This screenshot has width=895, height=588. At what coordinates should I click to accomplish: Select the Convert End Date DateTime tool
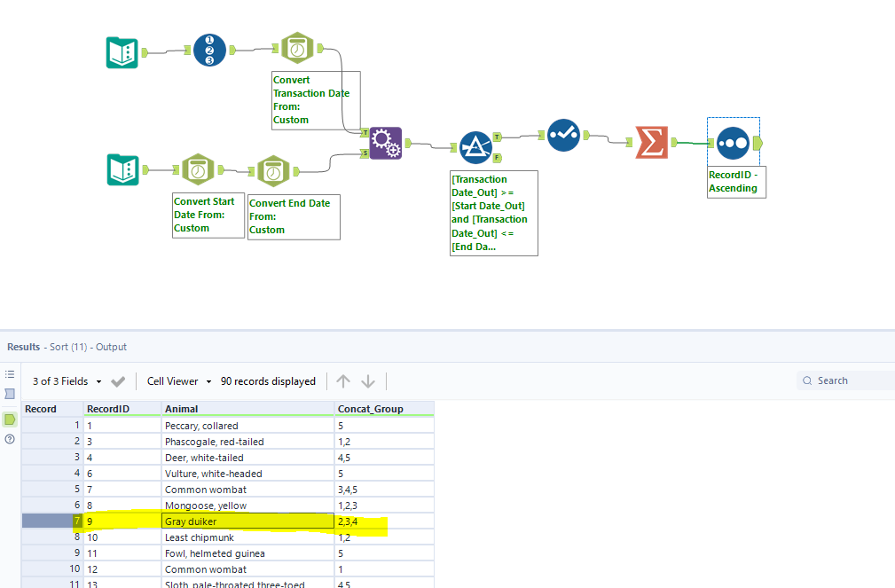[275, 169]
